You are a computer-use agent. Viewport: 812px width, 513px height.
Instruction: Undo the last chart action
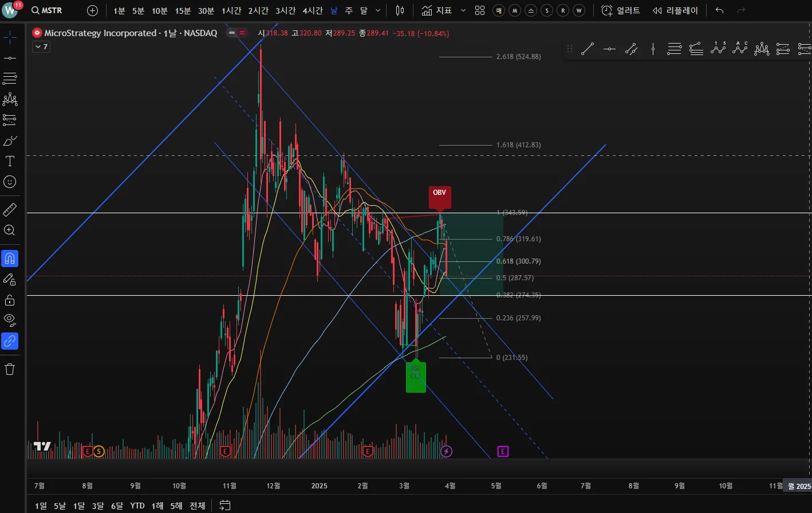click(x=720, y=10)
